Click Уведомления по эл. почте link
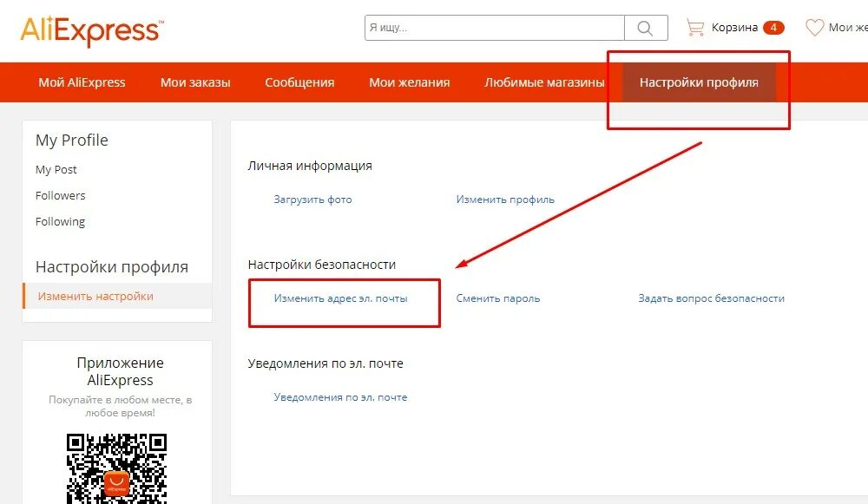 pos(340,397)
